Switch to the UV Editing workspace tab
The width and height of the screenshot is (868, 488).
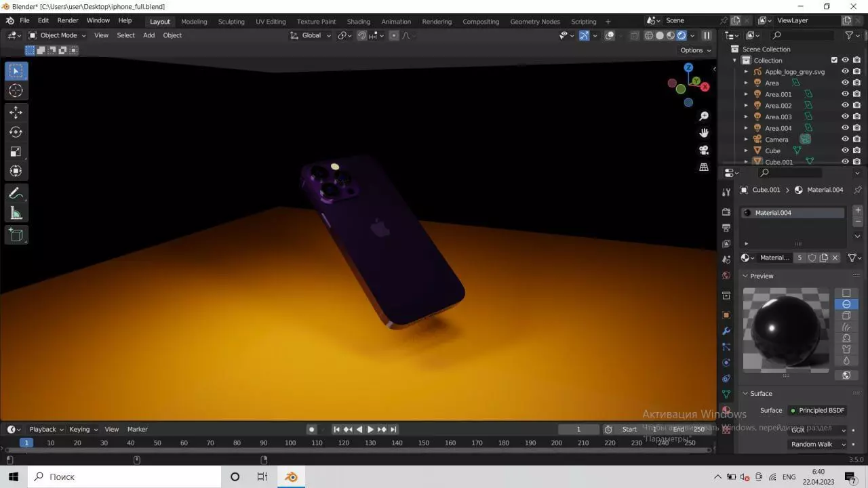[271, 22]
